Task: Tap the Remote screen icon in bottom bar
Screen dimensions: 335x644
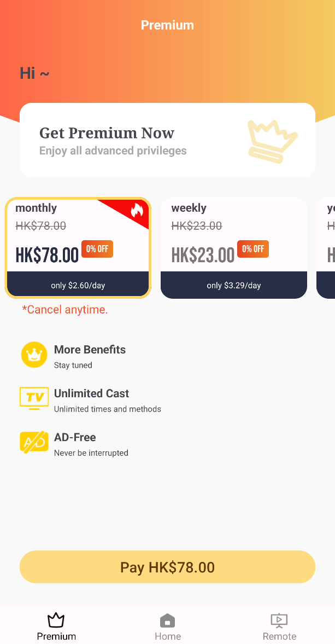Action: (279, 620)
